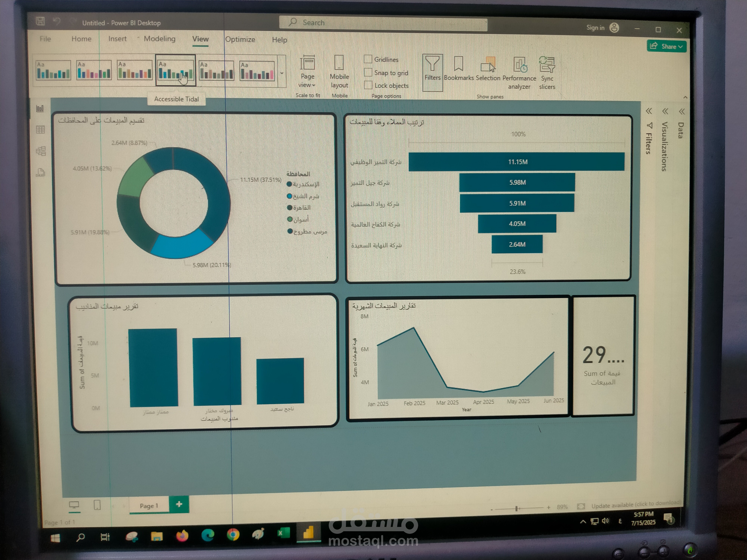This screenshot has height=560, width=747.
Task: Expand the Filters pane chevron
Action: (x=649, y=111)
